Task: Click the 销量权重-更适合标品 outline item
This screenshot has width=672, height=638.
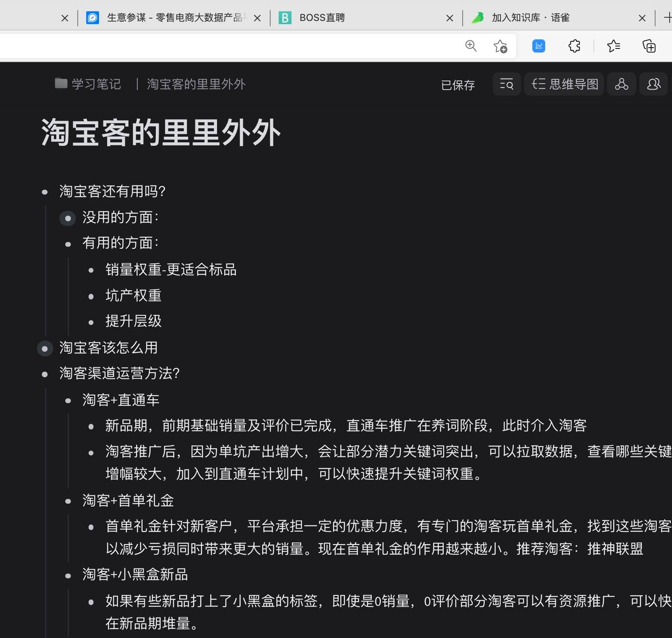Action: 171,270
